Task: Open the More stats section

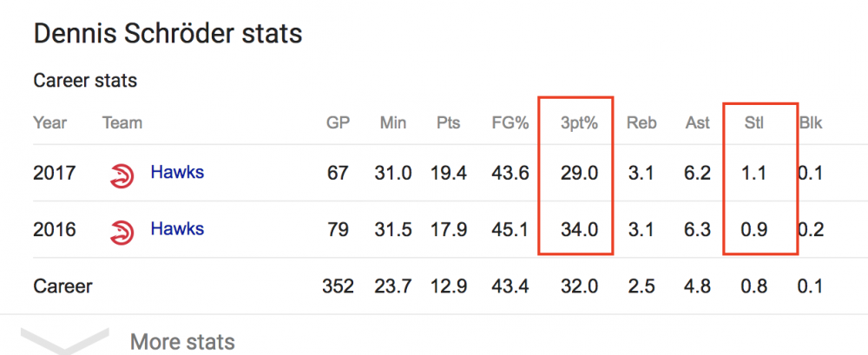Action: (x=182, y=341)
